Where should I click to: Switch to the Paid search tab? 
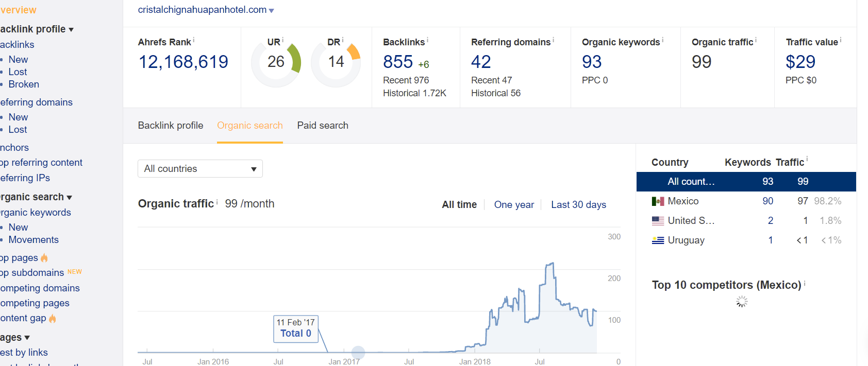(323, 126)
